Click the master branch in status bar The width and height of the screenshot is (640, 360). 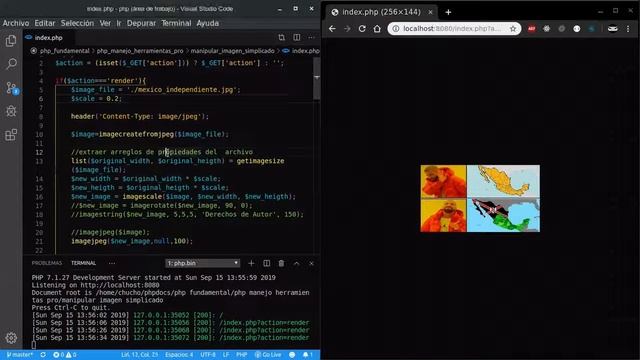click(x=20, y=355)
